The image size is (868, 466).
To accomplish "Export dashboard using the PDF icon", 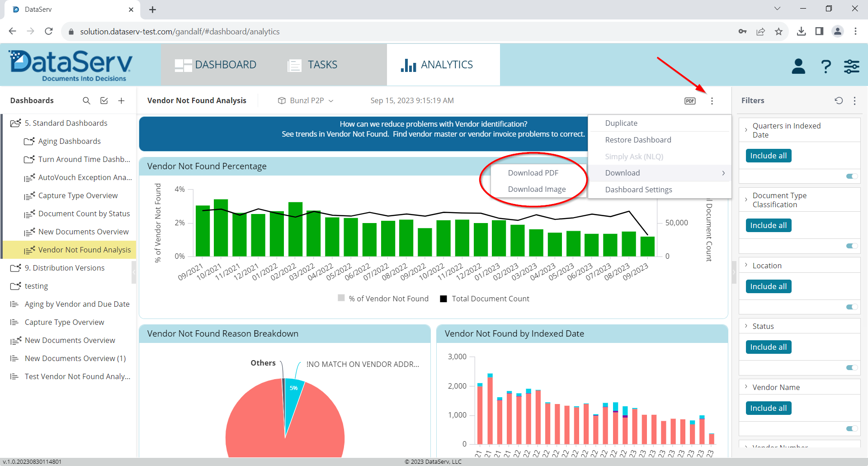I will coord(690,101).
